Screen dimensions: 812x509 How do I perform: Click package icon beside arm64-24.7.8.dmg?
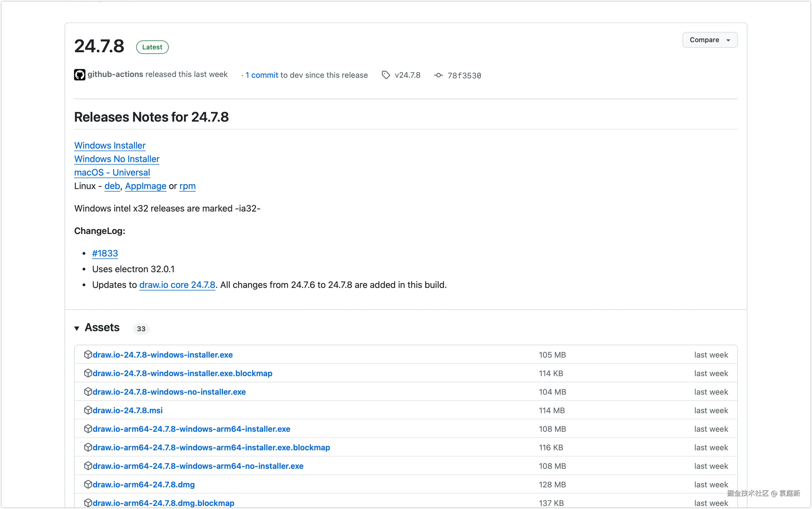point(88,484)
